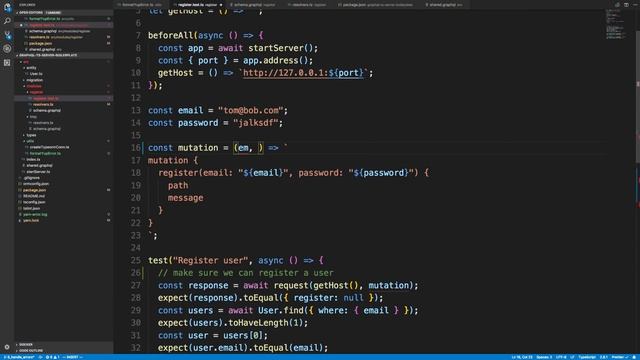Follow the http://127.0.0.1 link in code
The image size is (640, 360).
click(303, 73)
